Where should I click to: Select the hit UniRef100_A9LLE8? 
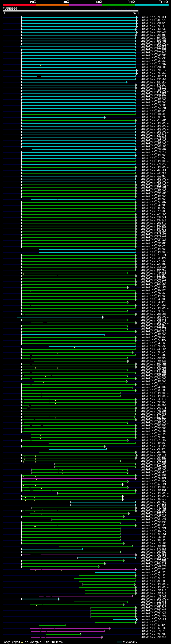[153, 26]
